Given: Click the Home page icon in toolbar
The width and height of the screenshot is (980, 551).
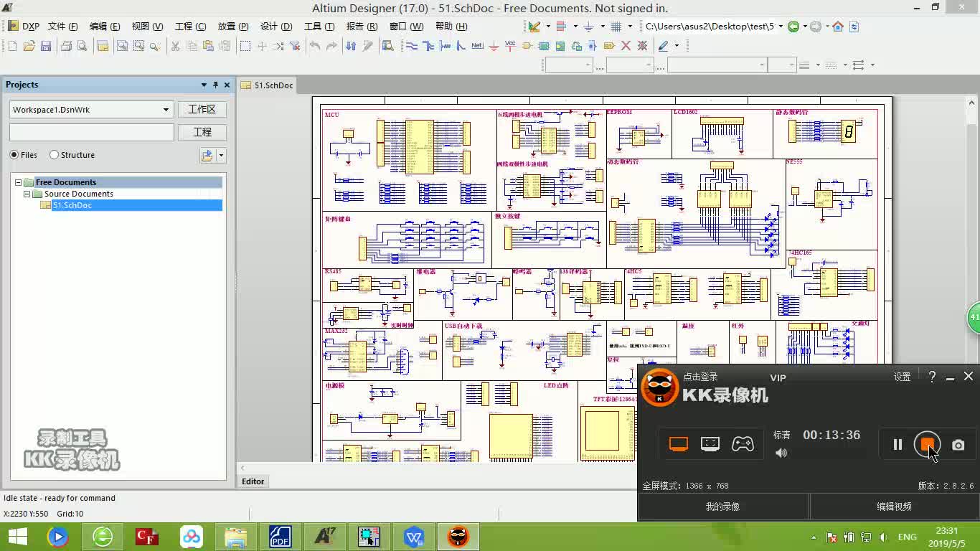Looking at the screenshot, I should coord(838,27).
